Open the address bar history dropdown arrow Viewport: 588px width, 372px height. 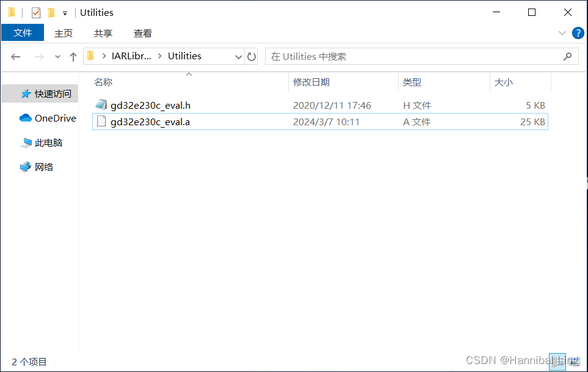tap(238, 56)
